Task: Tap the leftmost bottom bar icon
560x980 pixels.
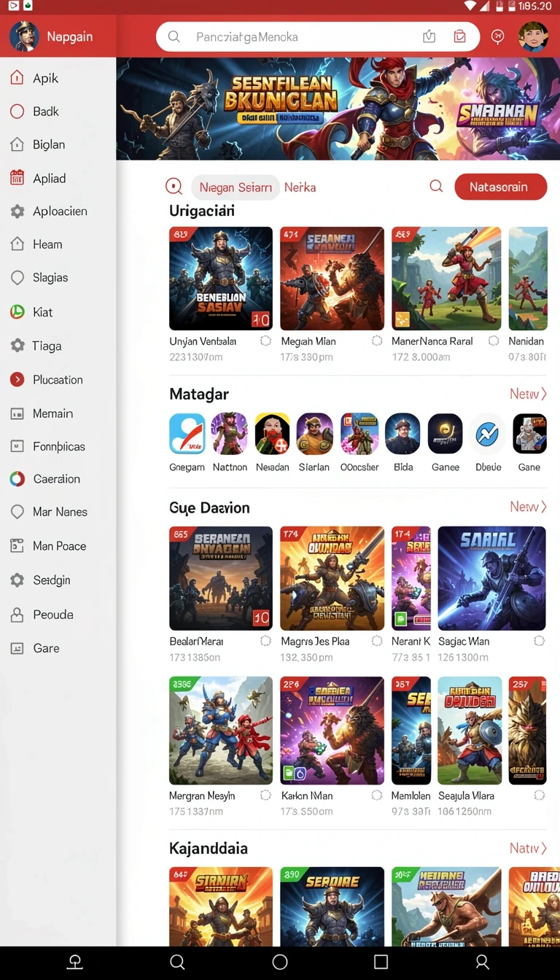Action: click(x=74, y=962)
